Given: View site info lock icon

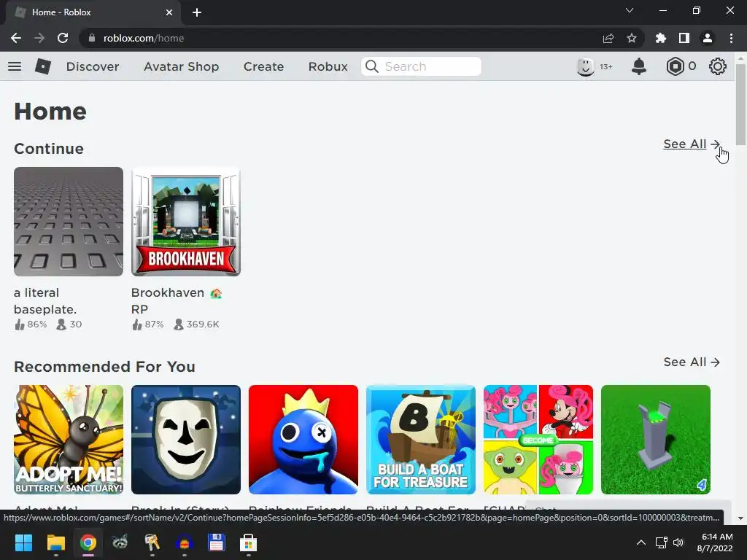Looking at the screenshot, I should [x=92, y=38].
